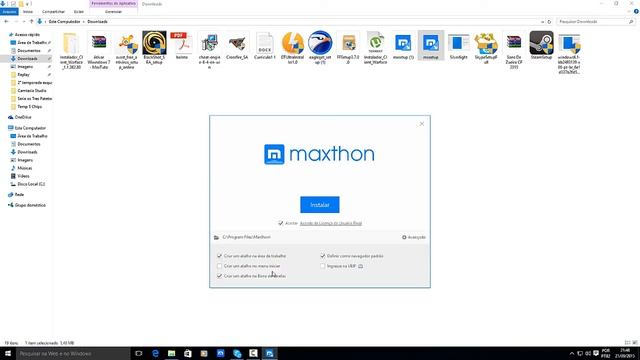Open the Replay folder in sidebar
The height and width of the screenshot is (360, 640).
23,75
